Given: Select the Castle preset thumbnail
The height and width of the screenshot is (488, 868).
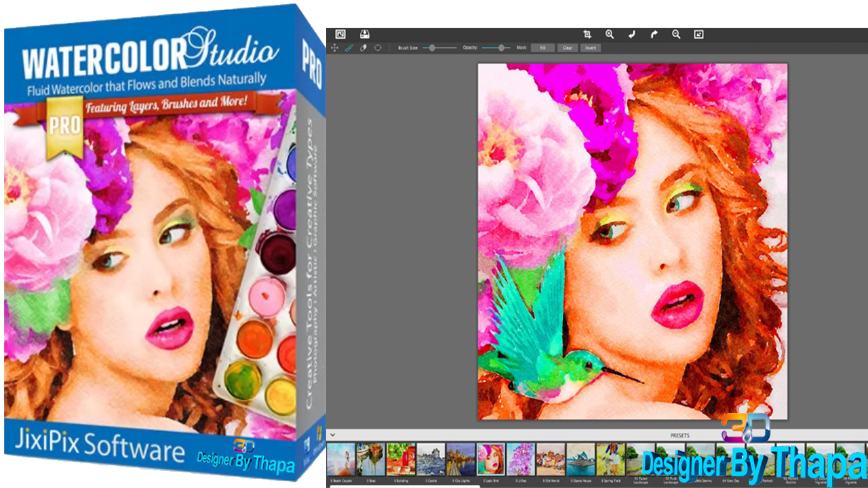Looking at the screenshot, I should 431,460.
